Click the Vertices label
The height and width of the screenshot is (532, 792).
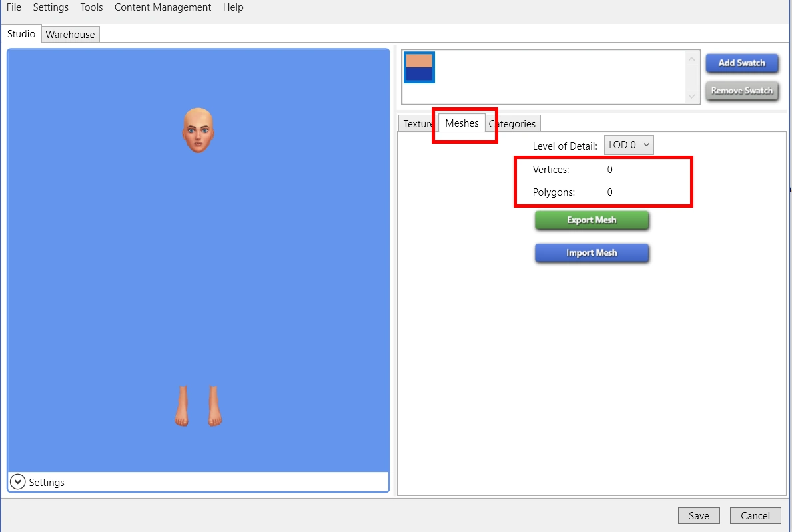pos(551,170)
